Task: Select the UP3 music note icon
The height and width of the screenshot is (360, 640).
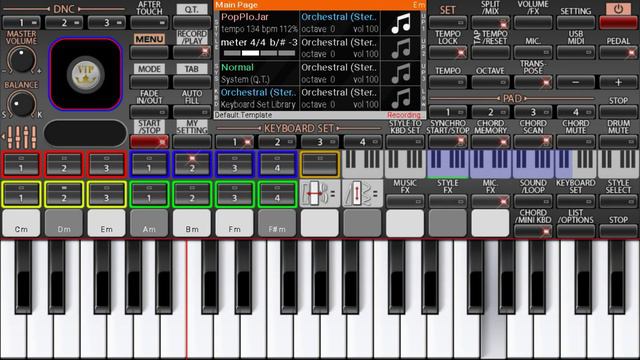Action: click(x=401, y=73)
